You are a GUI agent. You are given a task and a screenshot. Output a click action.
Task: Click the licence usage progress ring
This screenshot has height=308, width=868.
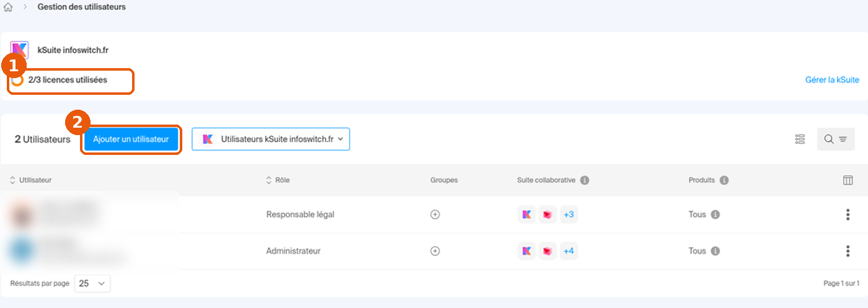click(x=18, y=80)
